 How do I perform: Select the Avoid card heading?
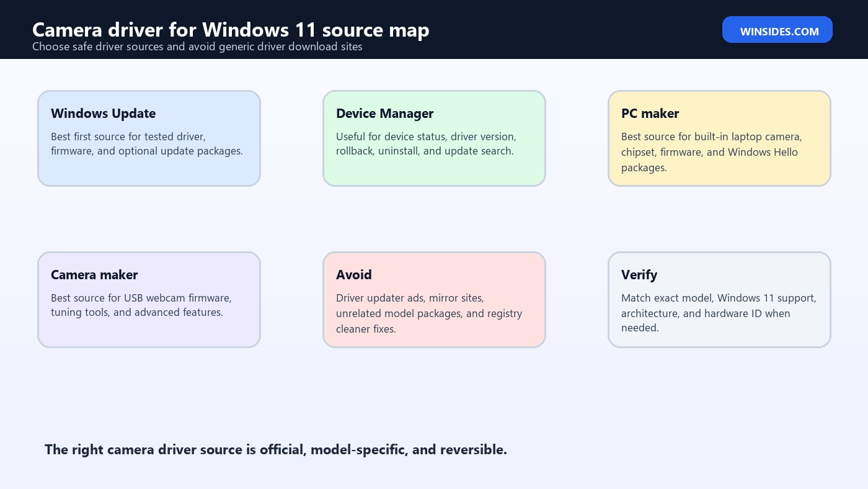coord(354,275)
